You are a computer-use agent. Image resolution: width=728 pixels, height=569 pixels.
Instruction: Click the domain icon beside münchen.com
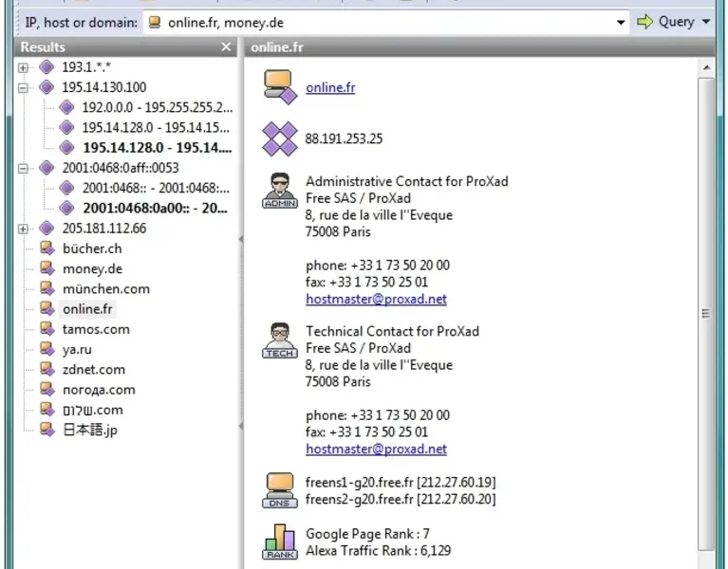(47, 289)
